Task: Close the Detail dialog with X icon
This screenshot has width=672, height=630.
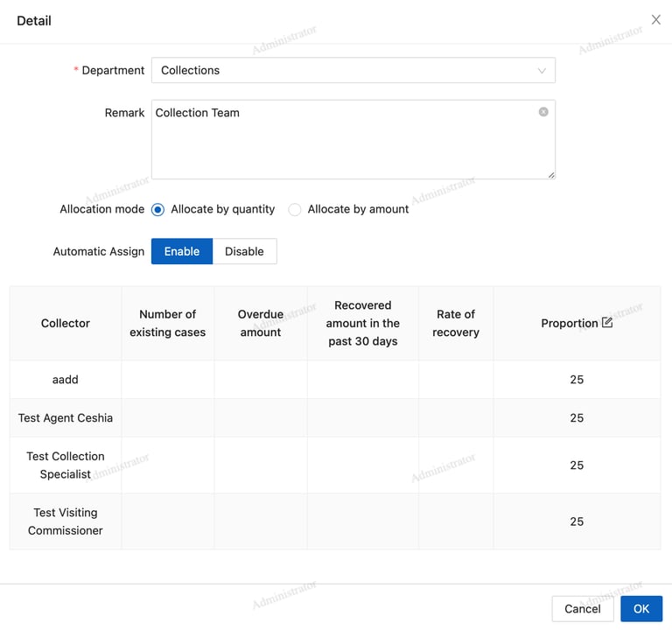Action: (x=655, y=20)
